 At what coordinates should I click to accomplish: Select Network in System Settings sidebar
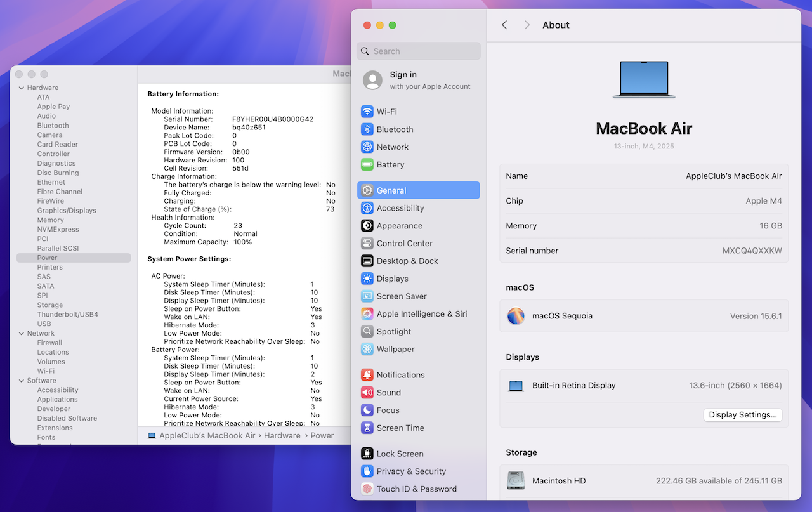coord(419,147)
